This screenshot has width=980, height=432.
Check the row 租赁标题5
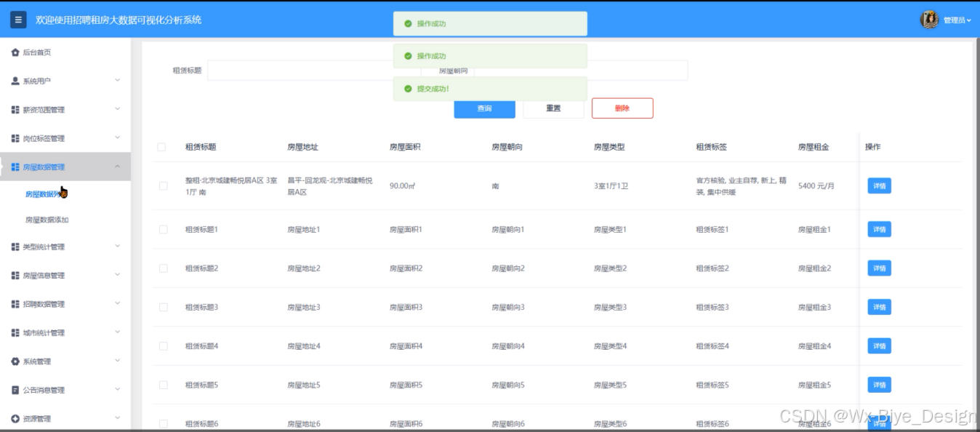tap(163, 385)
